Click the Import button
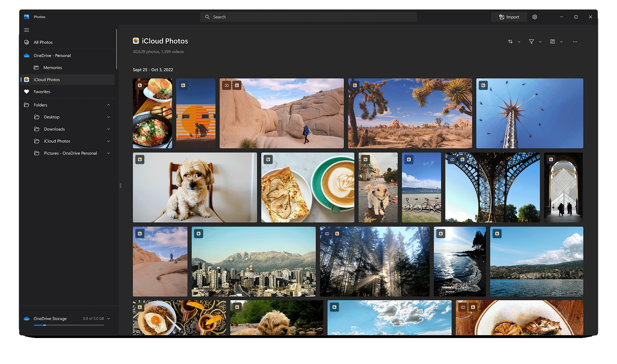The image size is (617, 364). [509, 17]
